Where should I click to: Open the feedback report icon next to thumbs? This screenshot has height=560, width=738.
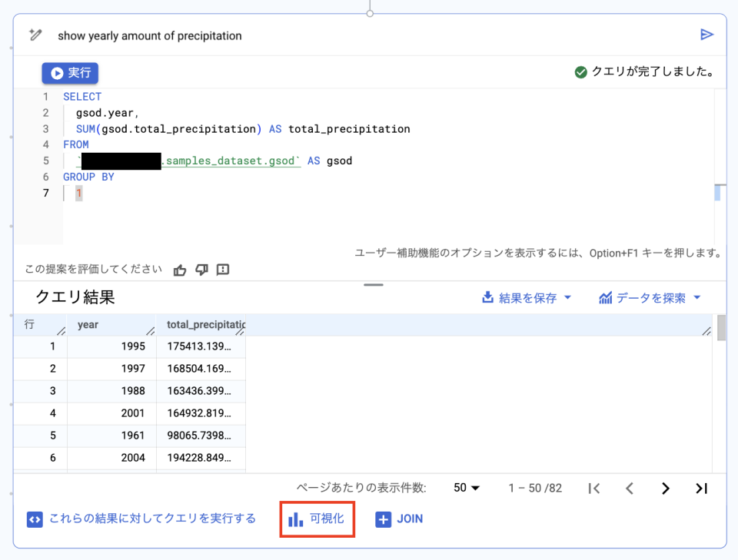click(222, 270)
